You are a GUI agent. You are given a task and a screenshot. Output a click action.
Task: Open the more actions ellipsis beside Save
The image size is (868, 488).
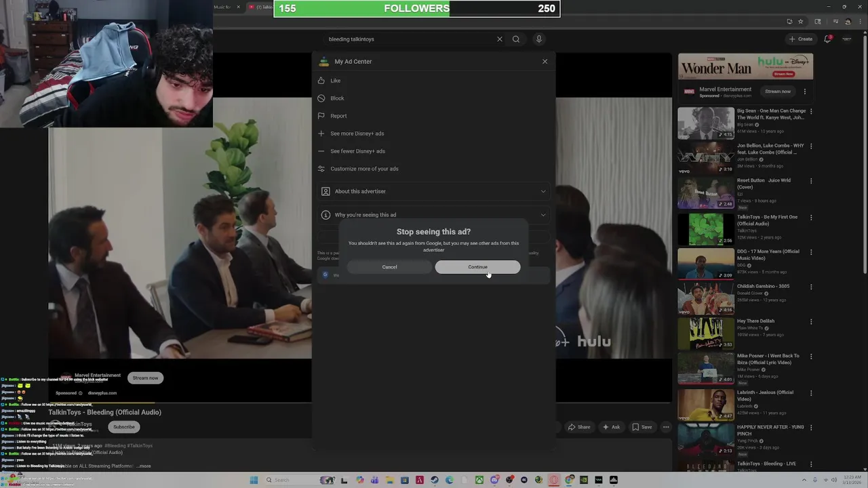666,427
